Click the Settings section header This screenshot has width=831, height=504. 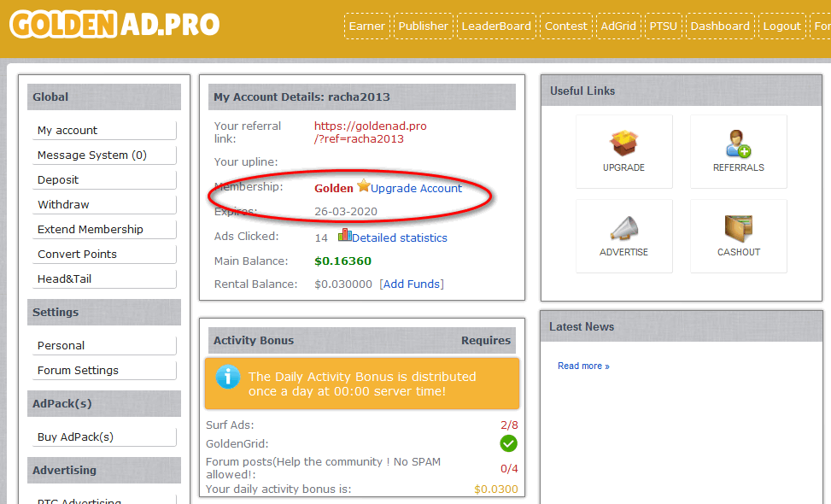pyautogui.click(x=104, y=312)
